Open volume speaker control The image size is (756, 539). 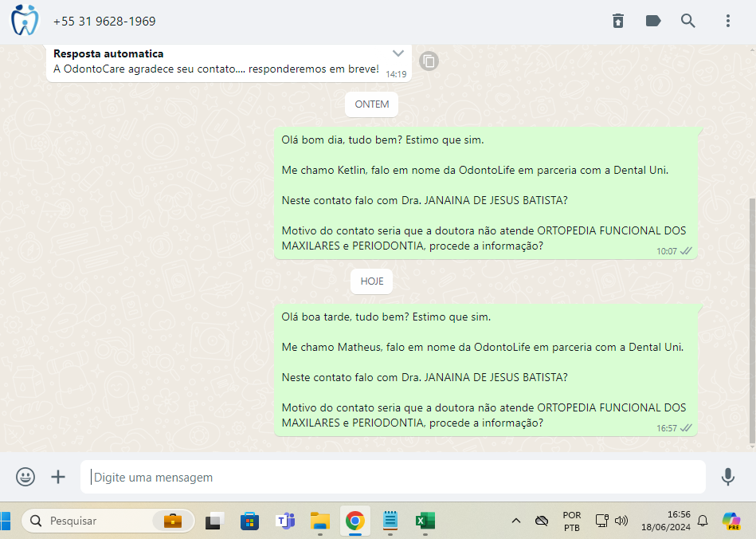(x=621, y=521)
